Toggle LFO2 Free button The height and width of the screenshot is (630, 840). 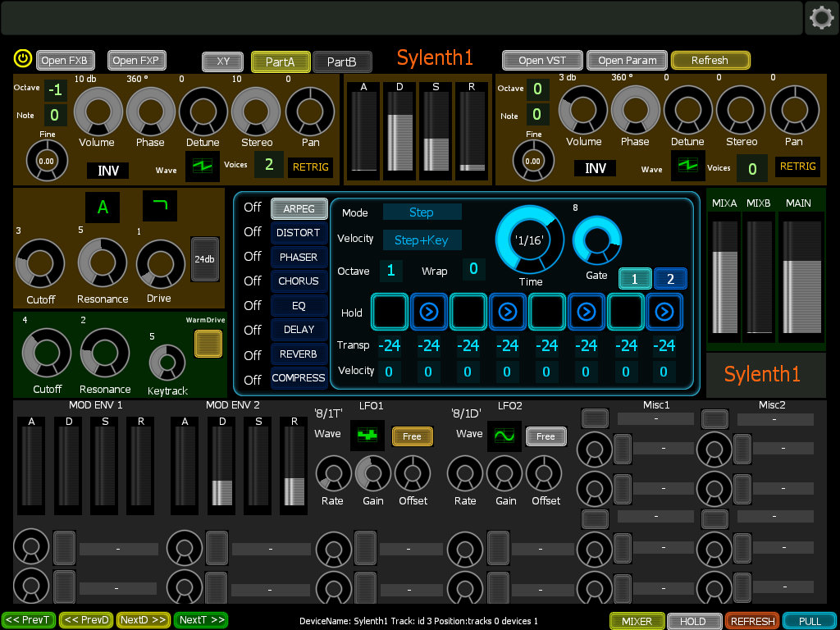(x=546, y=436)
